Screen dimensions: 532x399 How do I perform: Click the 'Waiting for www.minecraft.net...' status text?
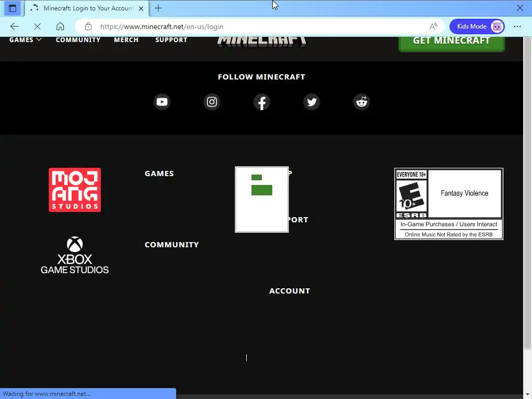pos(46,394)
